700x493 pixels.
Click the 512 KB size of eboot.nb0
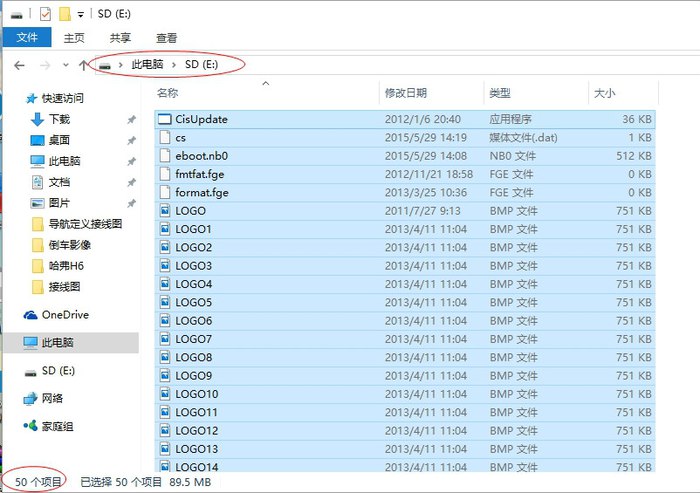pyautogui.click(x=634, y=156)
